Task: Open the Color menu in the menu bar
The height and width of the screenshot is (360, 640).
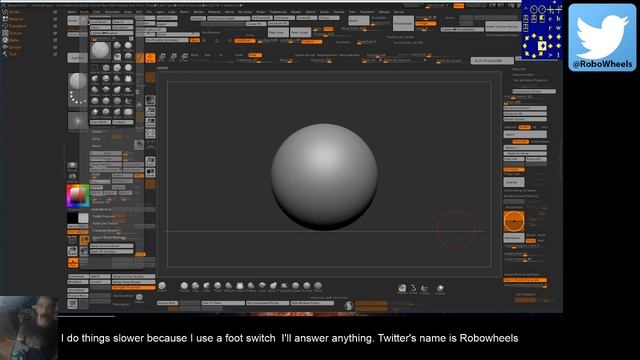Action: [97, 12]
